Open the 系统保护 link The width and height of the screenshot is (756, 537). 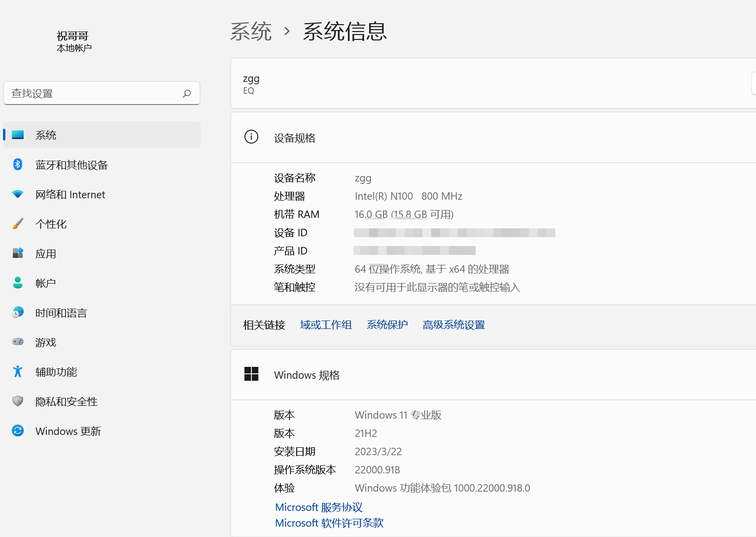[x=387, y=325]
